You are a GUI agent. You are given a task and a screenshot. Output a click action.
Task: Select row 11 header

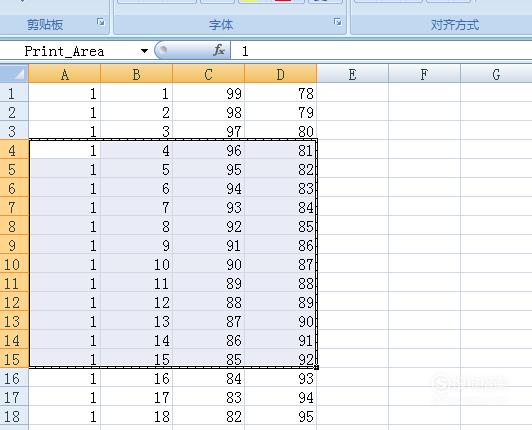14,283
